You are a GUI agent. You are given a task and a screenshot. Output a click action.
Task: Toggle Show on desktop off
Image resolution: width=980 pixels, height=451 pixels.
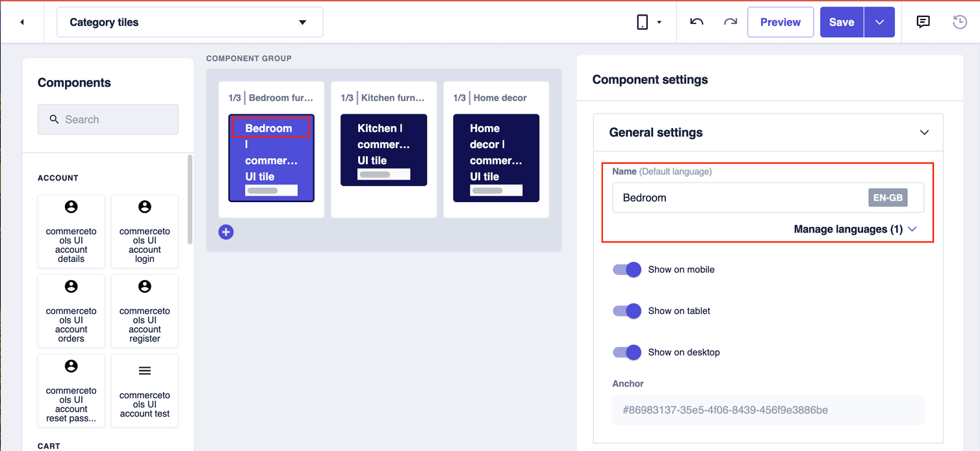626,352
